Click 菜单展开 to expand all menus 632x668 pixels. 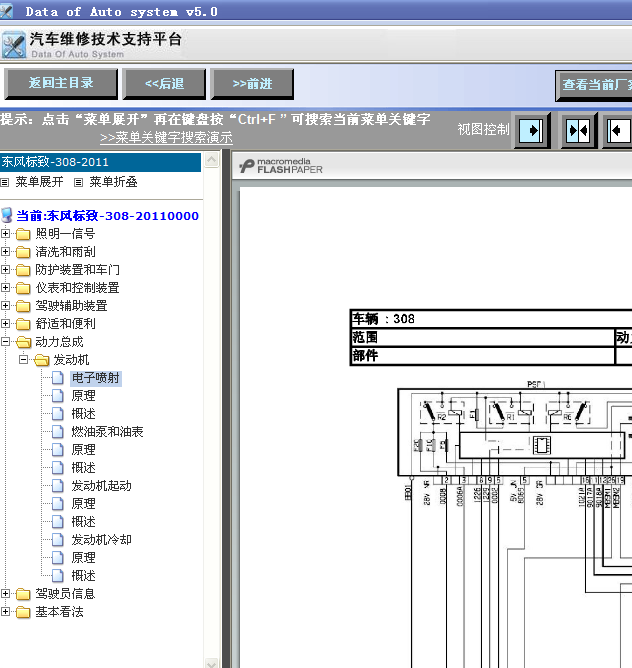tap(39, 182)
